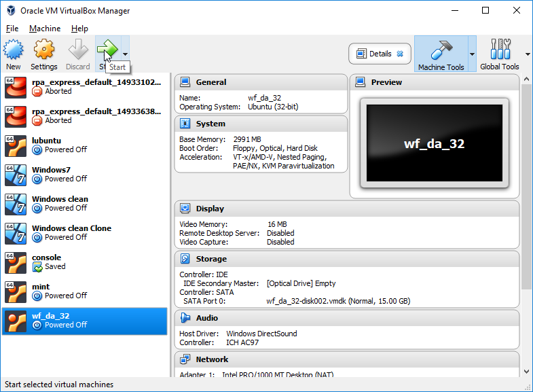The height and width of the screenshot is (392, 533).
Task: Select the Windows clean Clone VM icon
Action: (16, 234)
